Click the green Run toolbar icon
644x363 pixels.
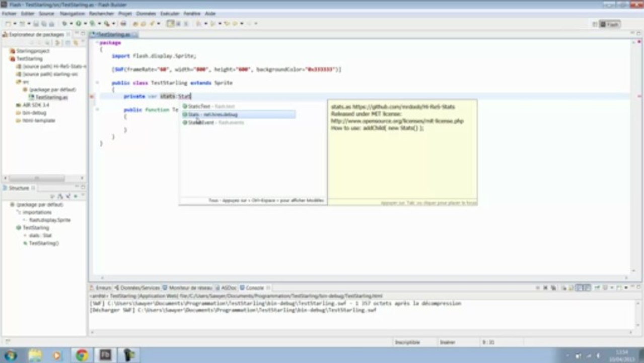(79, 23)
